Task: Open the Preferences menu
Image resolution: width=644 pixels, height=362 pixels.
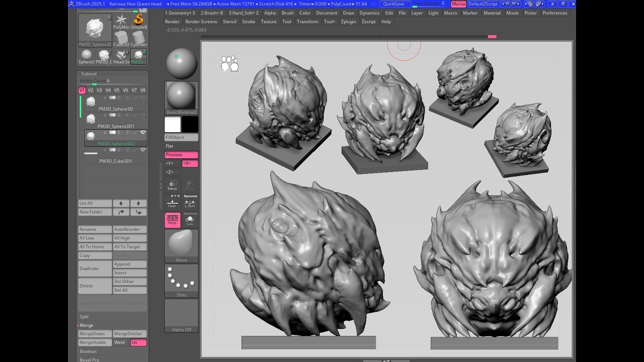Action: click(x=554, y=13)
